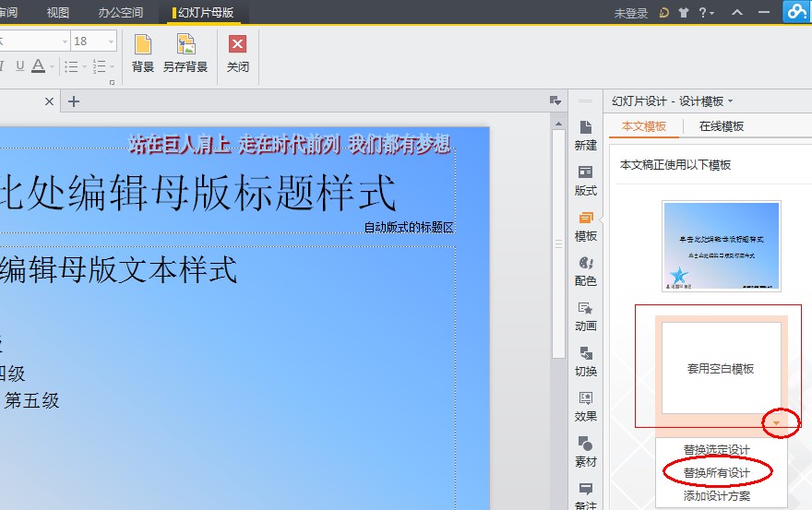Click the 自动版式的标题区 label
The image size is (812, 510).
pos(409,227)
